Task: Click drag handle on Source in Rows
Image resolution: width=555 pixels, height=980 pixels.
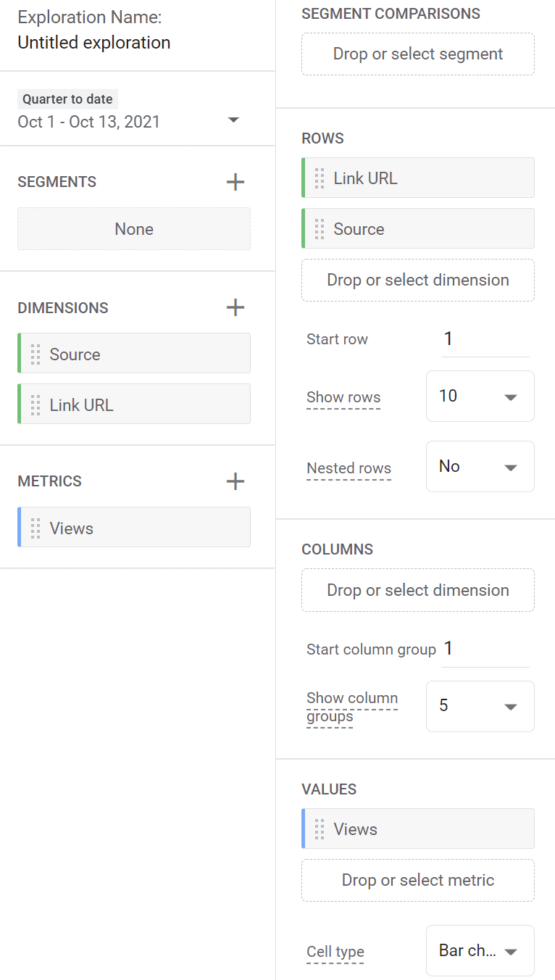Action: [x=320, y=229]
